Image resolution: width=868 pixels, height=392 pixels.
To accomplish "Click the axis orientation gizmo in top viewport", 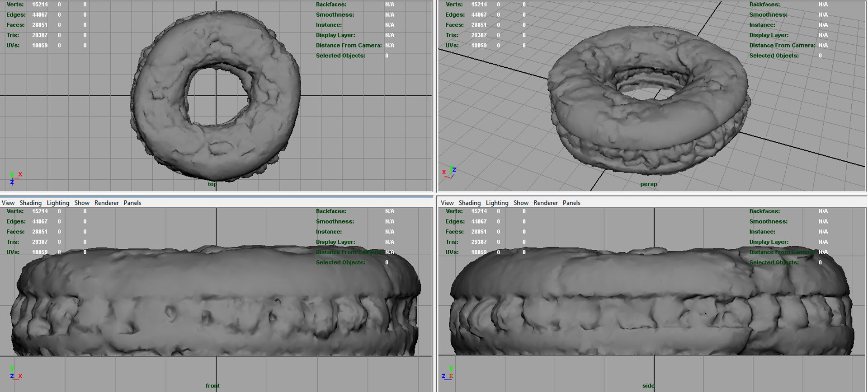I will pyautogui.click(x=15, y=178).
